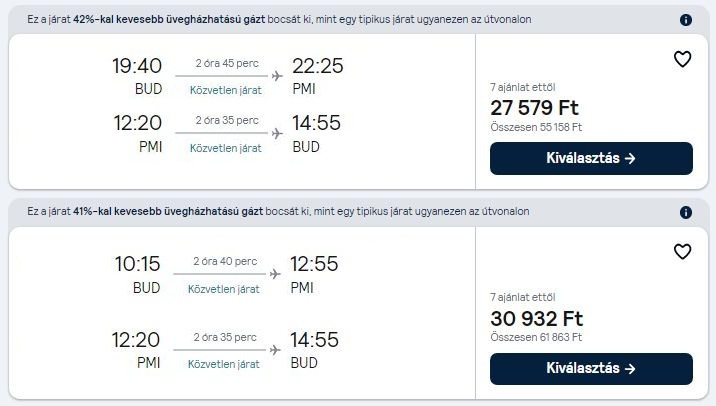
Task: Click the 19:40 BUD departure time
Action: 136,66
